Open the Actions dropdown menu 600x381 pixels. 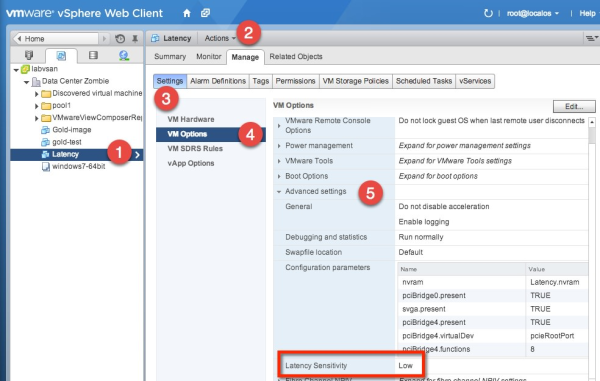tap(220, 38)
